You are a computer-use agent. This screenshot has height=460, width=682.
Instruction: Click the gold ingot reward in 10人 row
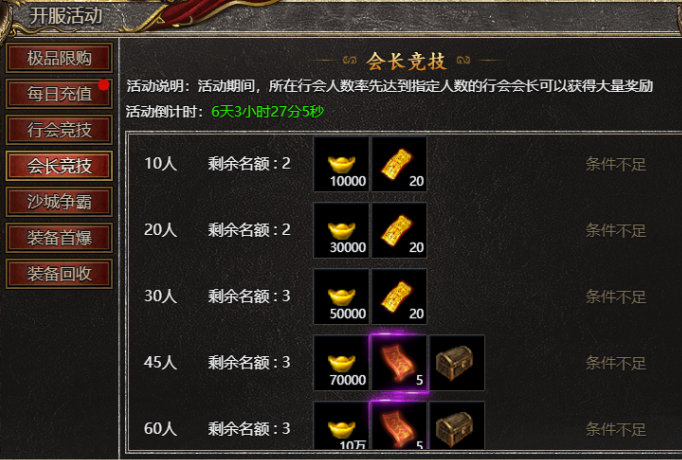pos(341,164)
